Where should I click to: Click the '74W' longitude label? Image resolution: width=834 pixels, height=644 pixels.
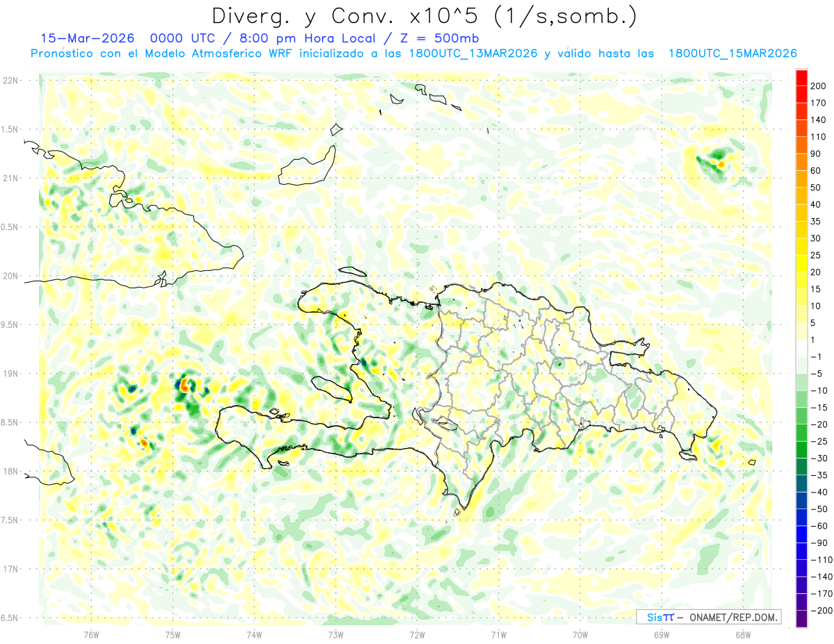(x=254, y=635)
